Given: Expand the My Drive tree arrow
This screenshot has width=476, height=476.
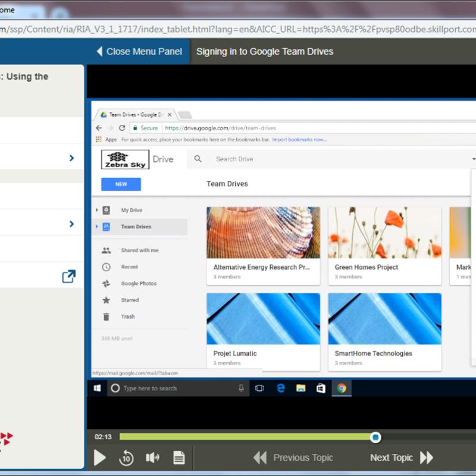Looking at the screenshot, I should pos(97,210).
